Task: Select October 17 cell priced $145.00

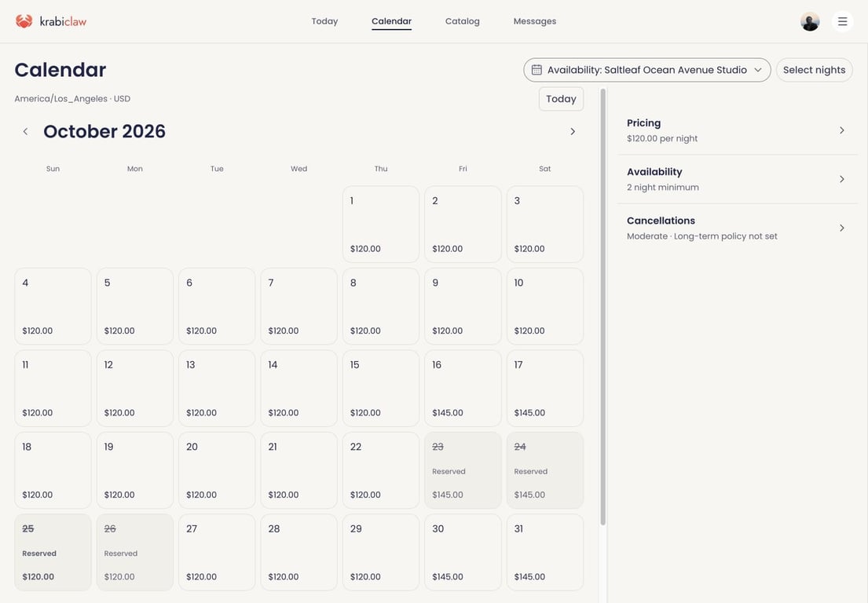Action: point(544,388)
